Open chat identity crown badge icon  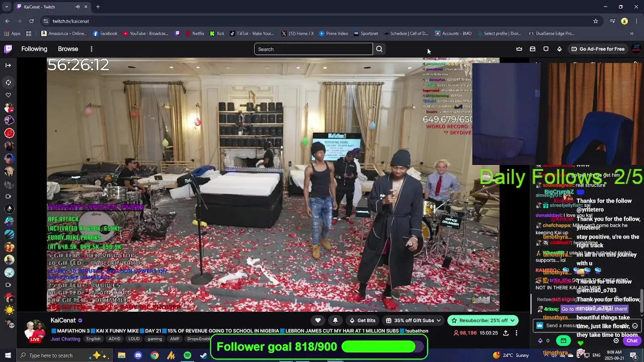pos(540,326)
